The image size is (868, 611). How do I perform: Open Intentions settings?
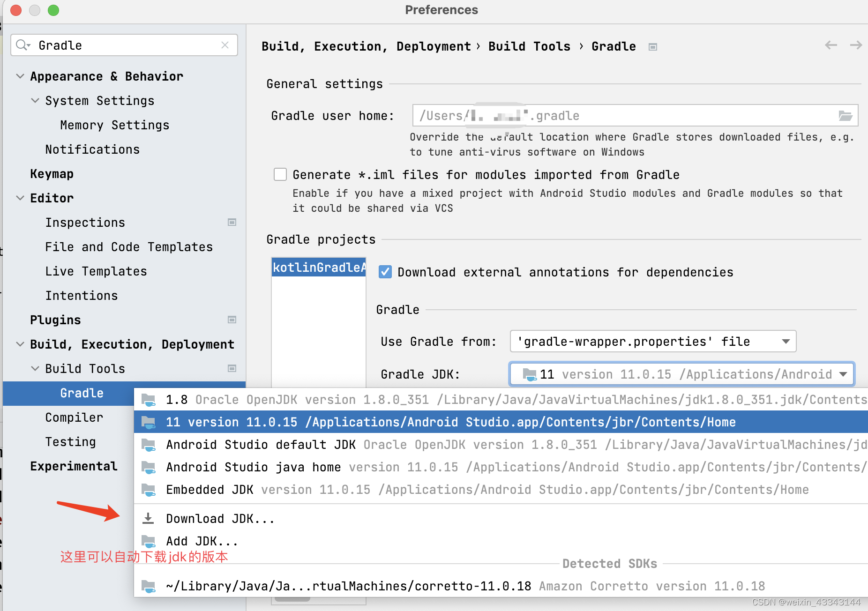[82, 296]
